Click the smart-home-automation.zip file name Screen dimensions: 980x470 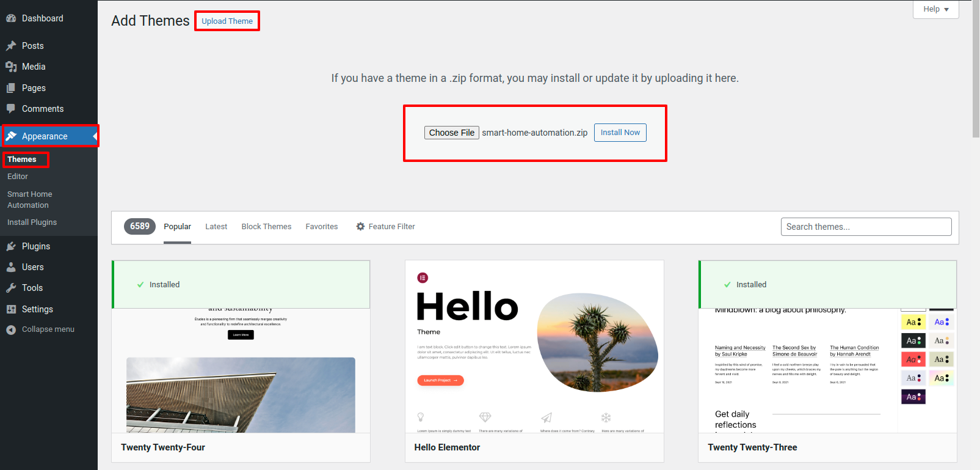click(x=535, y=133)
